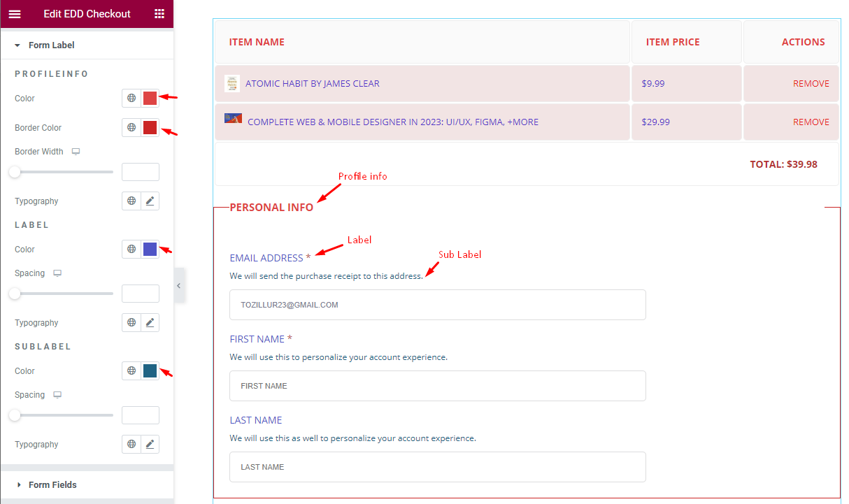Open the Atomic Habit by James Clear link

coord(312,83)
